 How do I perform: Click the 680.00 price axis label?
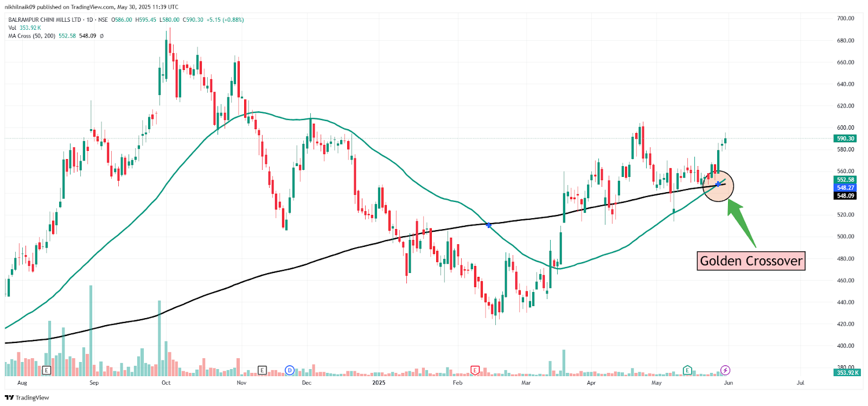tap(845, 41)
